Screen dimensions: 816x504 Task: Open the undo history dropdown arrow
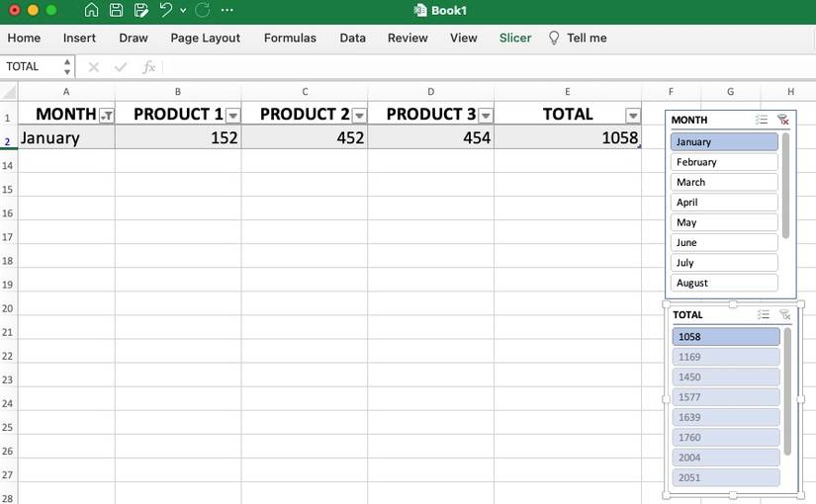click(183, 11)
